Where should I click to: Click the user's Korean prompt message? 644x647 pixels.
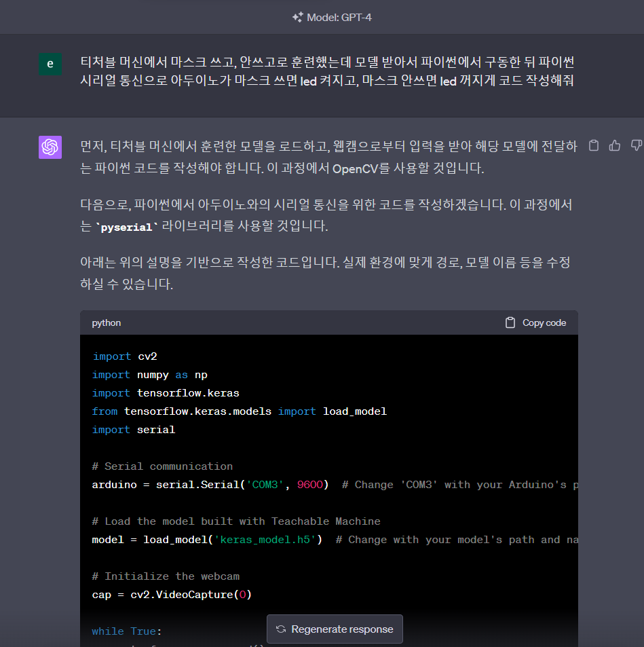click(327, 71)
